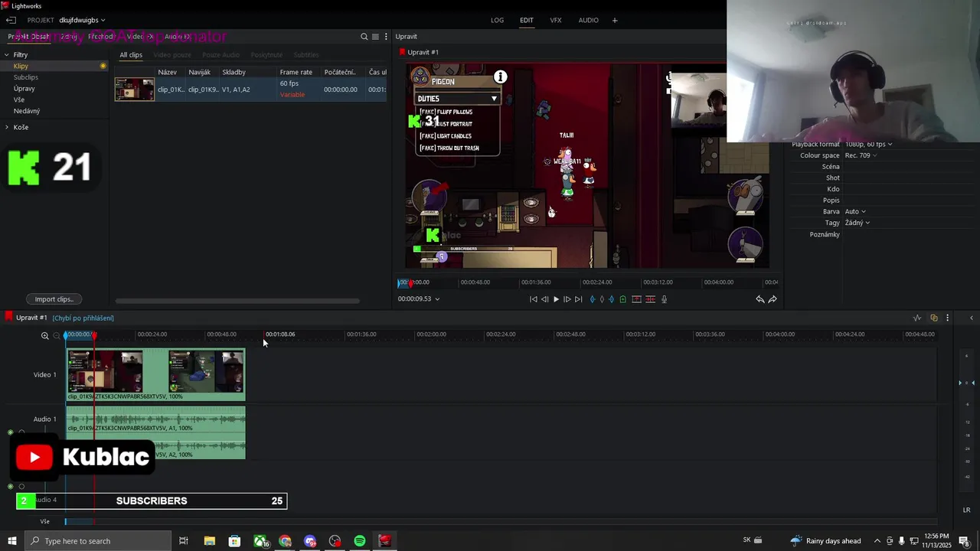
Task: Play the sequence in viewer
Action: [556, 299]
